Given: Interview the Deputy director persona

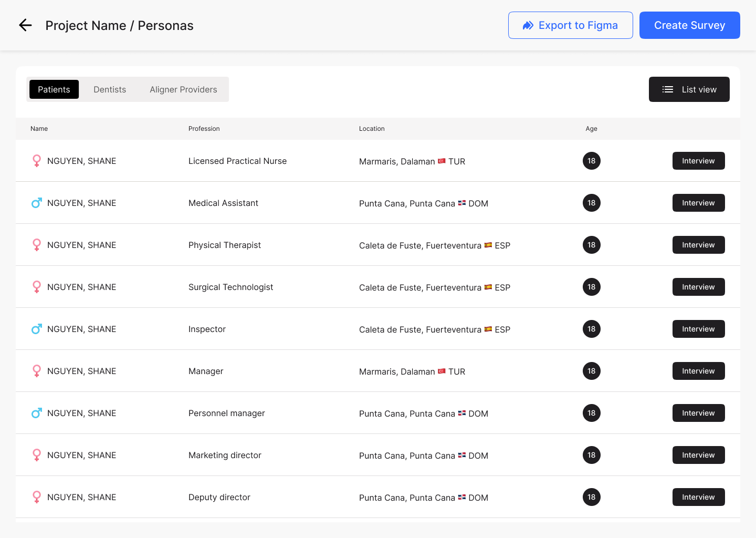Looking at the screenshot, I should tap(699, 497).
